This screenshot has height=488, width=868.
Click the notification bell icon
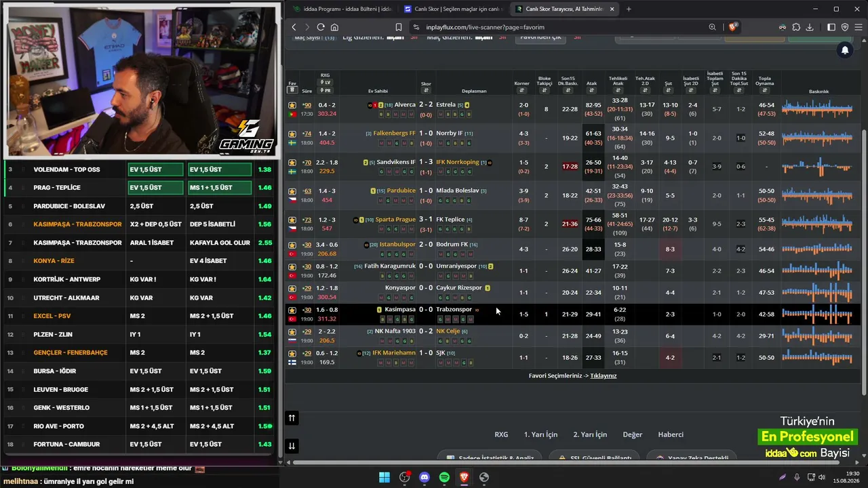coord(845,50)
